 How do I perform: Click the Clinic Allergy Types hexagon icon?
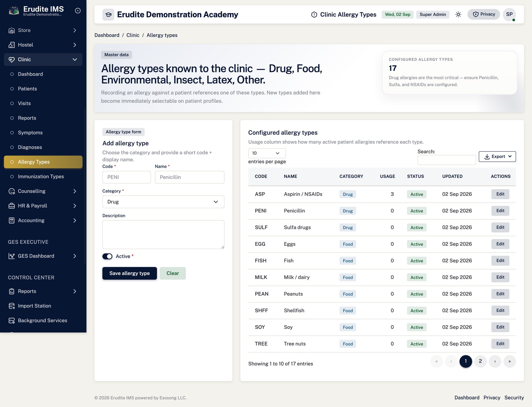tap(314, 15)
